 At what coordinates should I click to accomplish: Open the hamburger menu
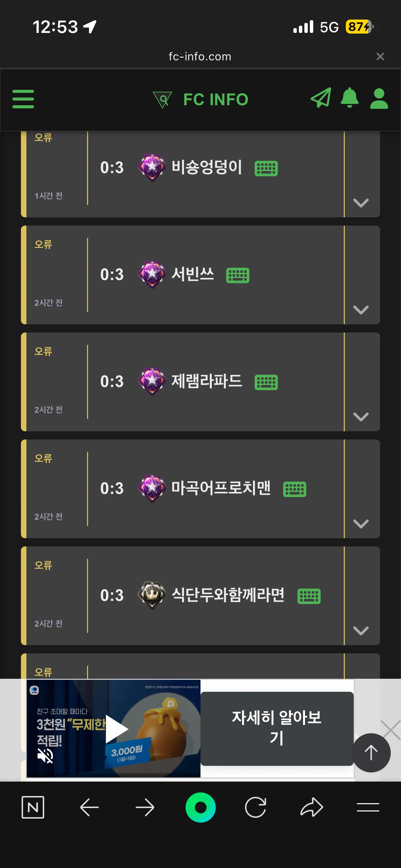[x=23, y=99]
